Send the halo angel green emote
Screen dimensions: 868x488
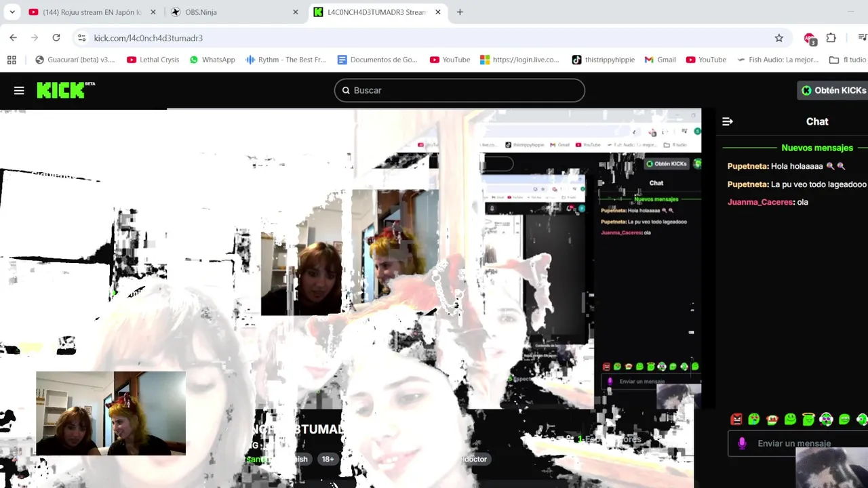coord(808,420)
